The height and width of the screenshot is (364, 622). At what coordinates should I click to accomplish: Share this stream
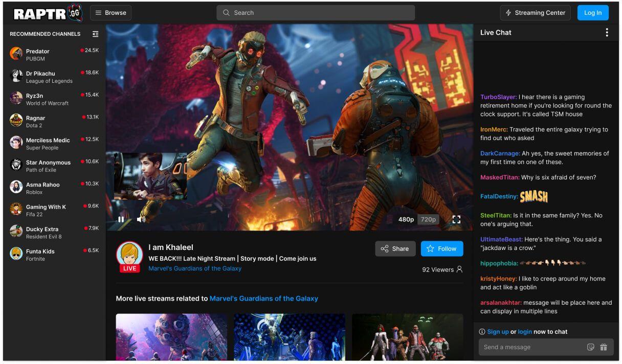pyautogui.click(x=395, y=249)
